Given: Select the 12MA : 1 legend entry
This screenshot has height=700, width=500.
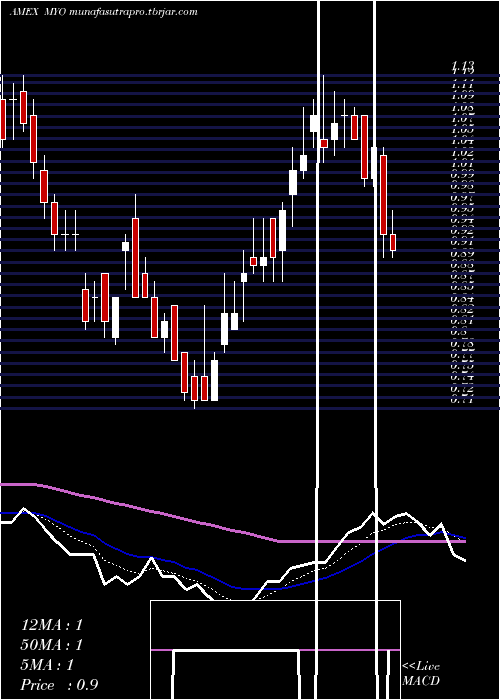Looking at the screenshot, I should click(x=52, y=625).
